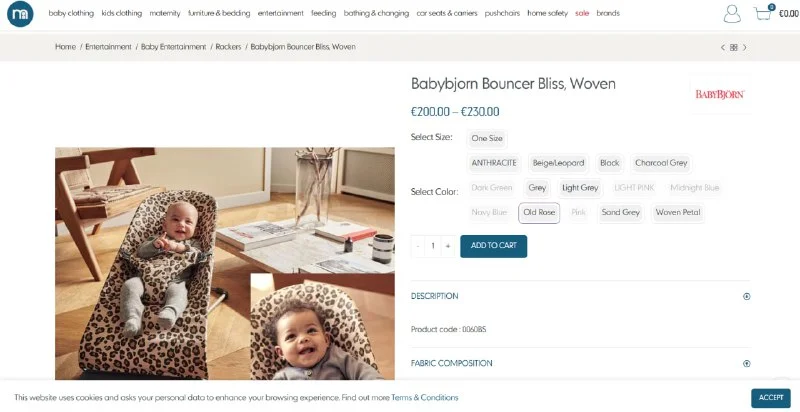Choose the Old Rose color
This screenshot has width=800, height=412.
tap(539, 213)
